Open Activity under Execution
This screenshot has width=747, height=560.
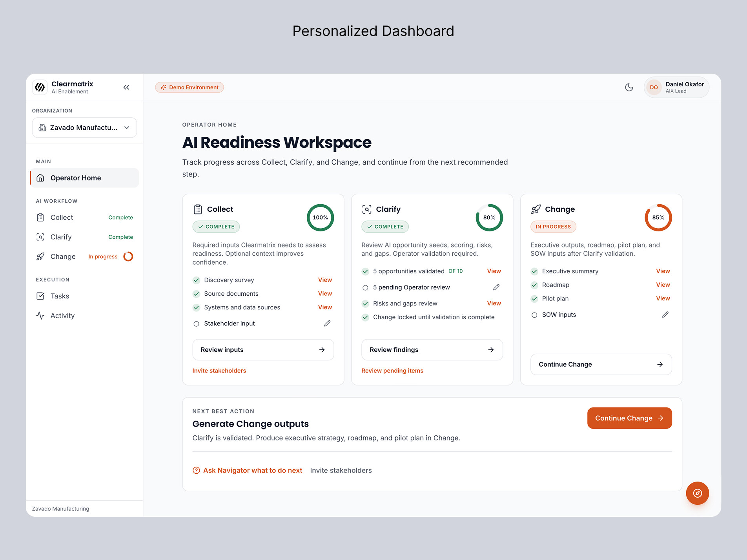[84, 316]
